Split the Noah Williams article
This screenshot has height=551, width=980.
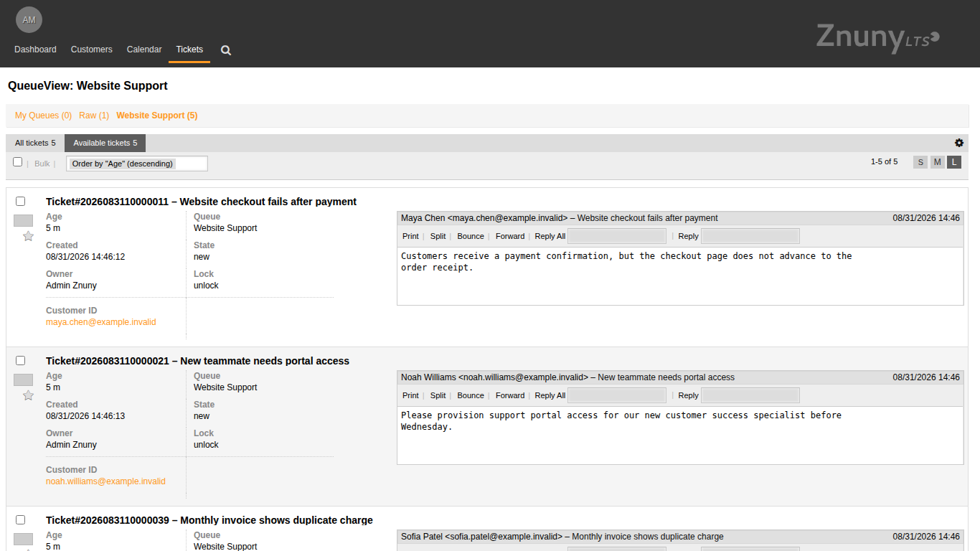click(438, 395)
